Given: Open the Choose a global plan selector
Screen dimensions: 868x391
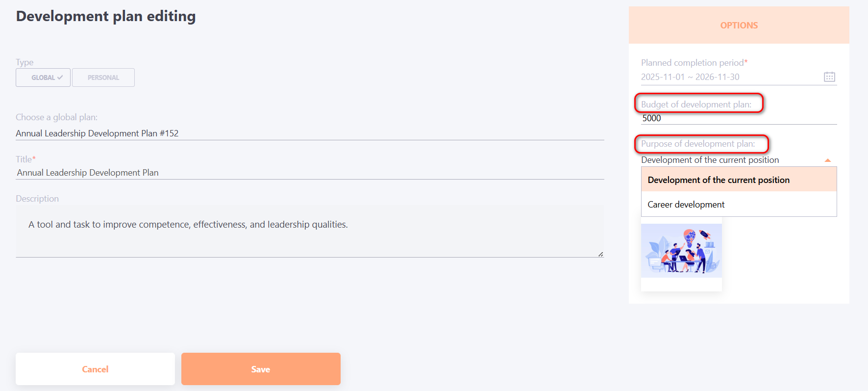Looking at the screenshot, I should 309,133.
